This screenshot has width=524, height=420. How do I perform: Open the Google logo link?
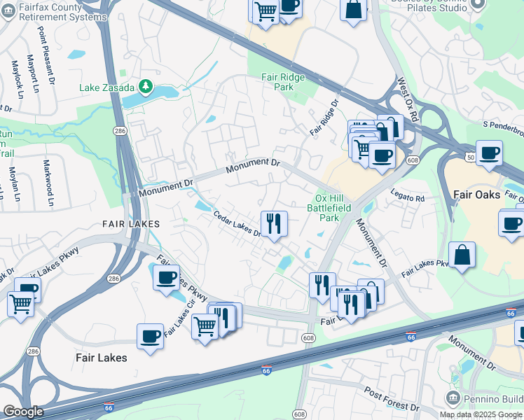coord(23,412)
